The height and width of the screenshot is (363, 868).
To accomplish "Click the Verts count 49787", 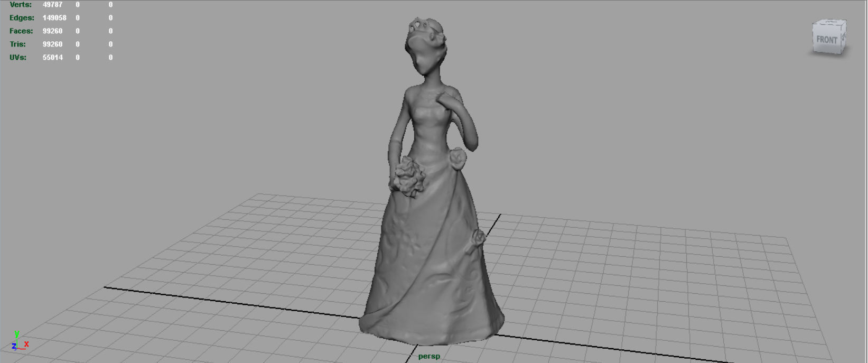I will [52, 4].
